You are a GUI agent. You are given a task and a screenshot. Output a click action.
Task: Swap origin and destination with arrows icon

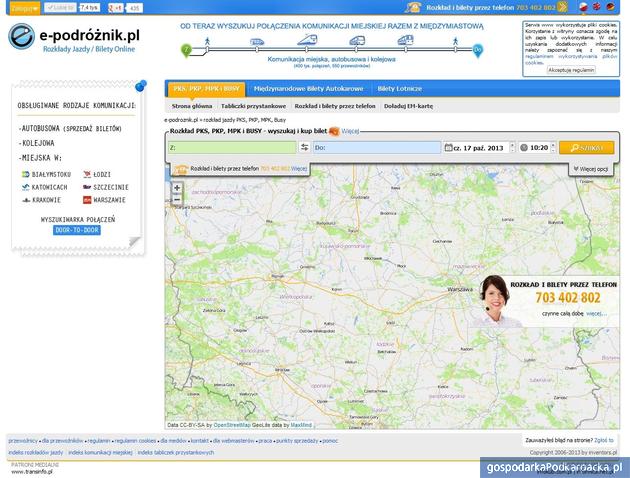coord(305,148)
